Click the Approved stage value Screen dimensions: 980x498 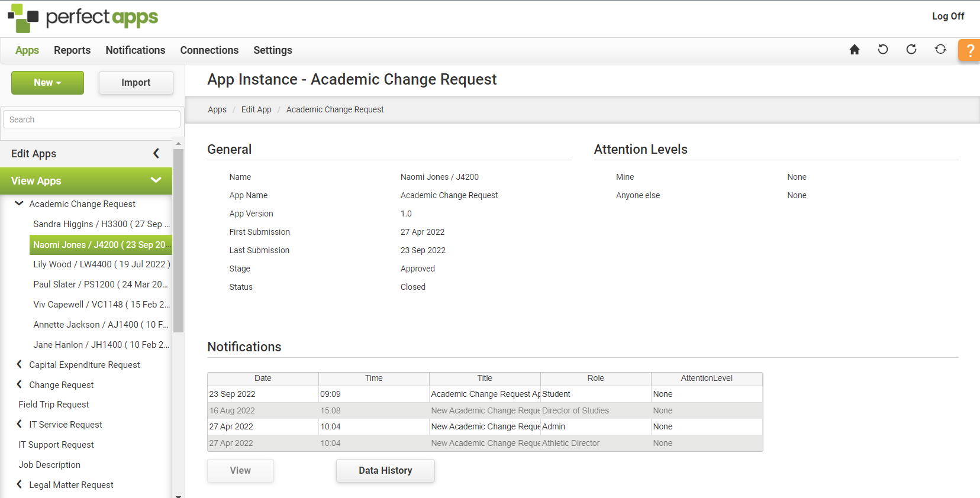pos(418,269)
